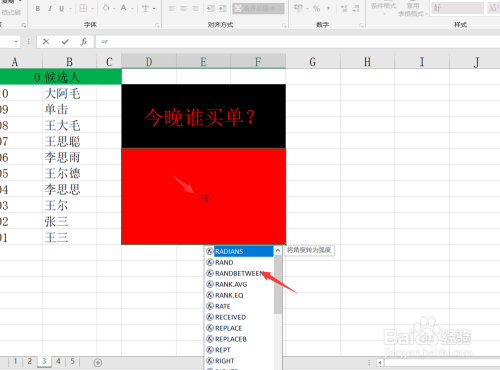The image size is (500, 370).
Task: Confirm the formula with the checkmark
Action: 65,42
